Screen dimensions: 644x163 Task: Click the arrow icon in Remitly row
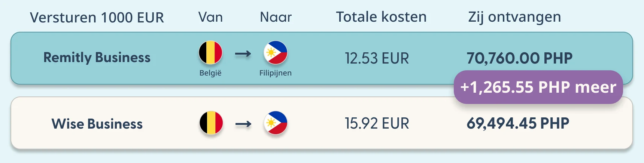pyautogui.click(x=243, y=54)
